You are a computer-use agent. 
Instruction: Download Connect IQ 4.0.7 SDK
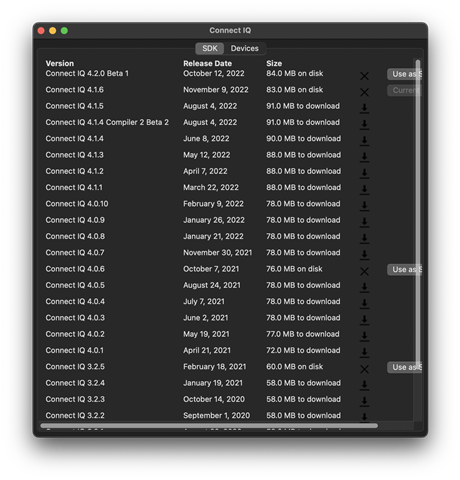point(364,255)
